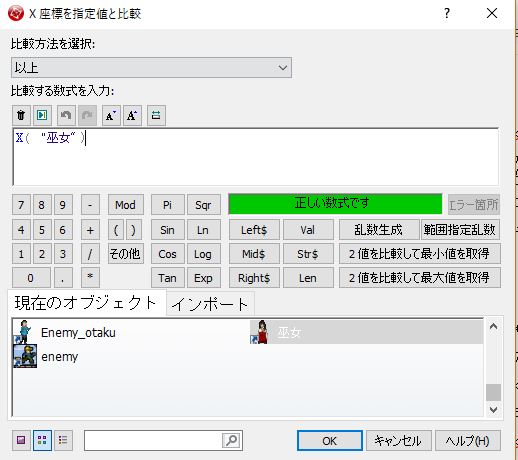The height and width of the screenshot is (460, 518).
Task: Insert the Ln function
Action: point(204,230)
